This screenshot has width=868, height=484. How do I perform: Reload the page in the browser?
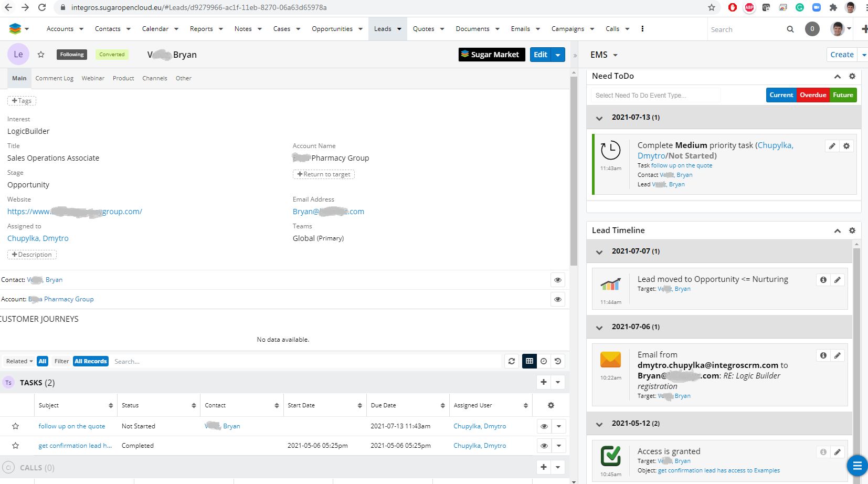(x=42, y=7)
